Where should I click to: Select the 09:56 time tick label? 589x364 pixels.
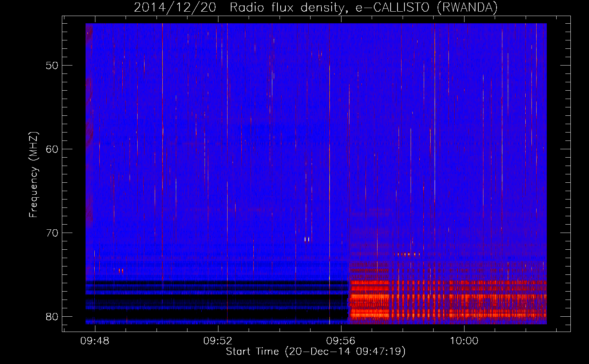pos(341,341)
